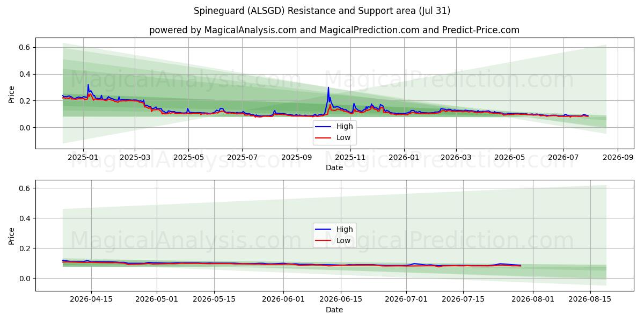Click the '0.4' y-axis tick of bottom chart
This screenshot has height=322, width=644.
[26, 218]
